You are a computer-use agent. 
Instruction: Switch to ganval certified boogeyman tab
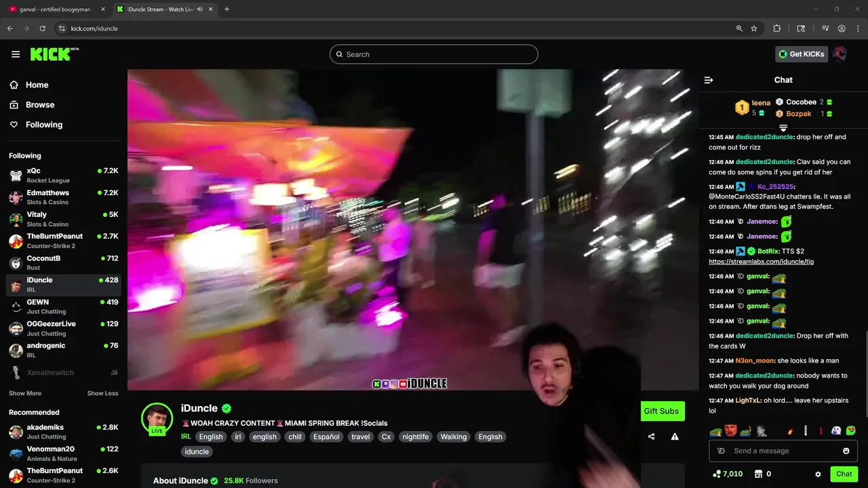[57, 9]
